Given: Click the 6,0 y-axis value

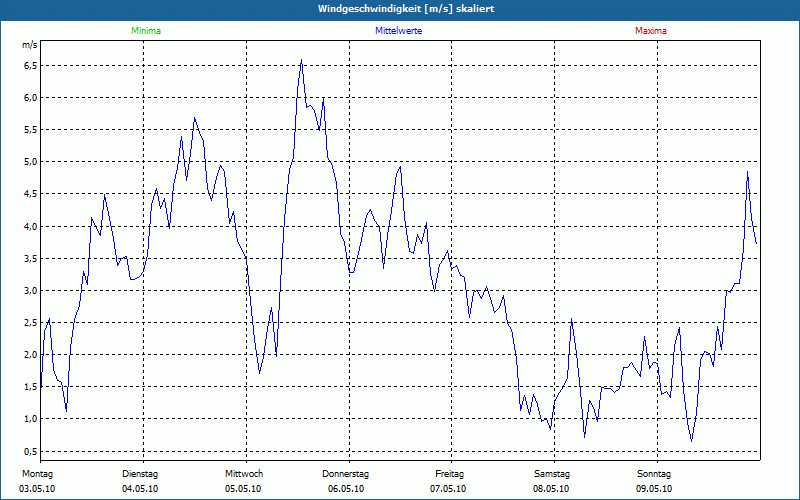Looking at the screenshot, I should tap(30, 98).
